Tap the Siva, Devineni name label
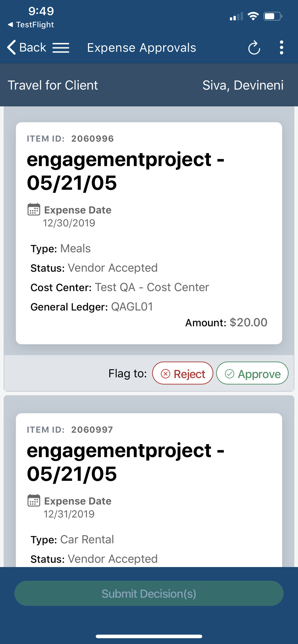Viewport: 298px width, 644px height. (x=243, y=85)
